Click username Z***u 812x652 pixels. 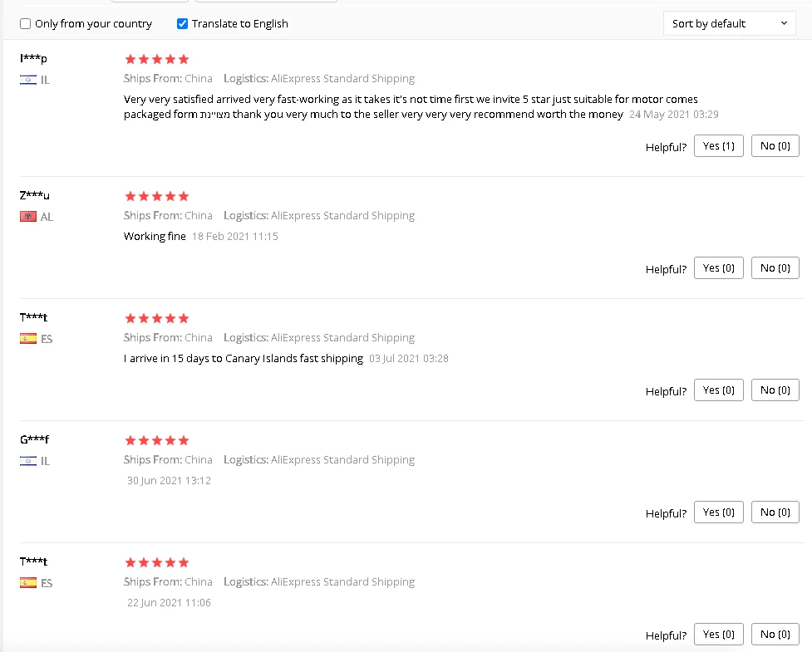coord(35,196)
